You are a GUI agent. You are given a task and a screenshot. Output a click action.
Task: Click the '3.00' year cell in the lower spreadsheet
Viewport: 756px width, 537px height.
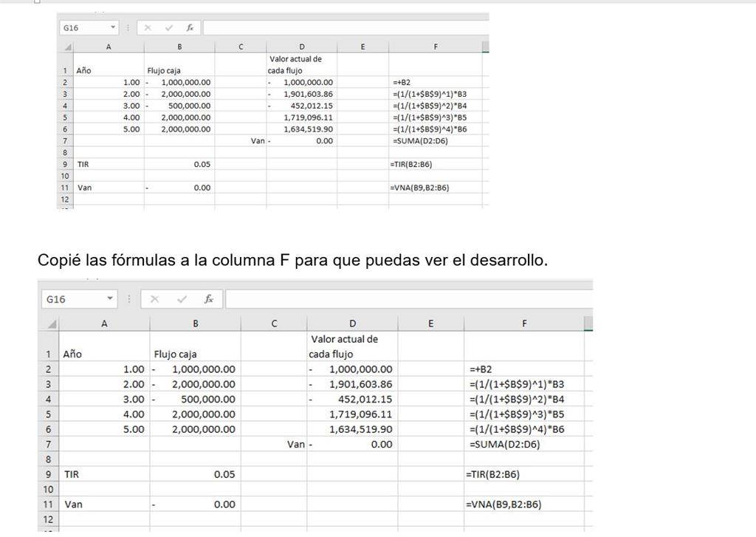coord(104,399)
